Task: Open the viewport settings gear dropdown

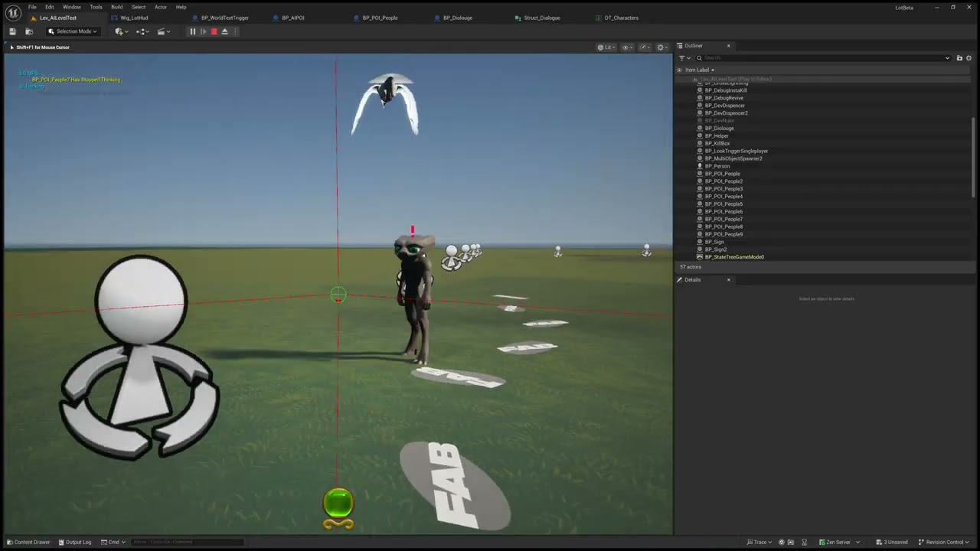Action: [661, 47]
